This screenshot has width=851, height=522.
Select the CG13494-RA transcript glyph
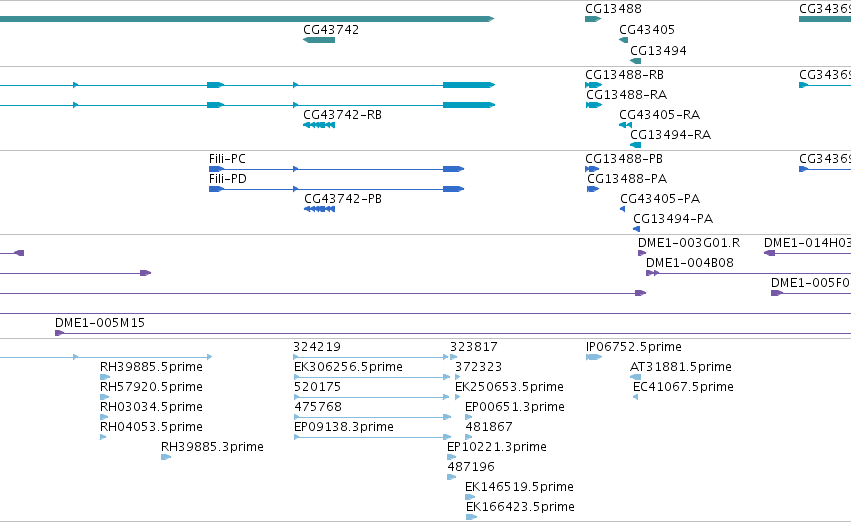[636, 145]
